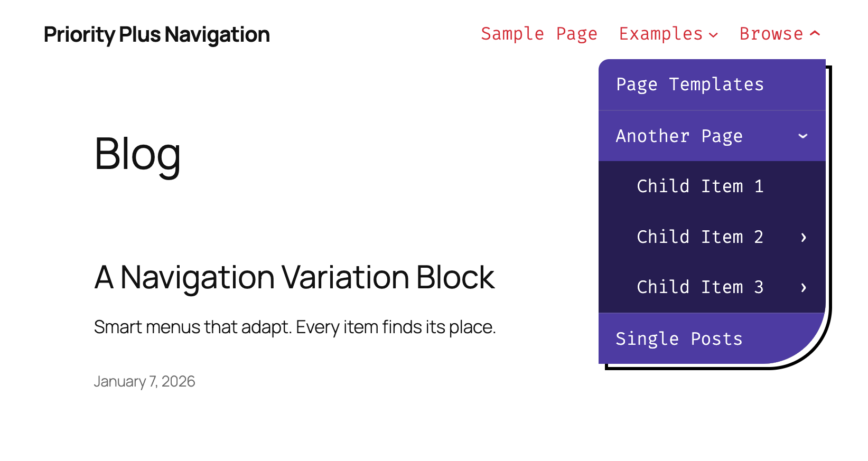
Task: Click the 'Every item finds its place' sentence
Action: click(396, 327)
